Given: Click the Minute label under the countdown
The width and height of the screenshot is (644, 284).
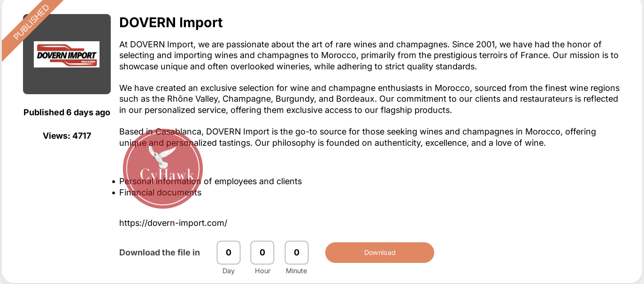Looking at the screenshot, I should point(297,271).
